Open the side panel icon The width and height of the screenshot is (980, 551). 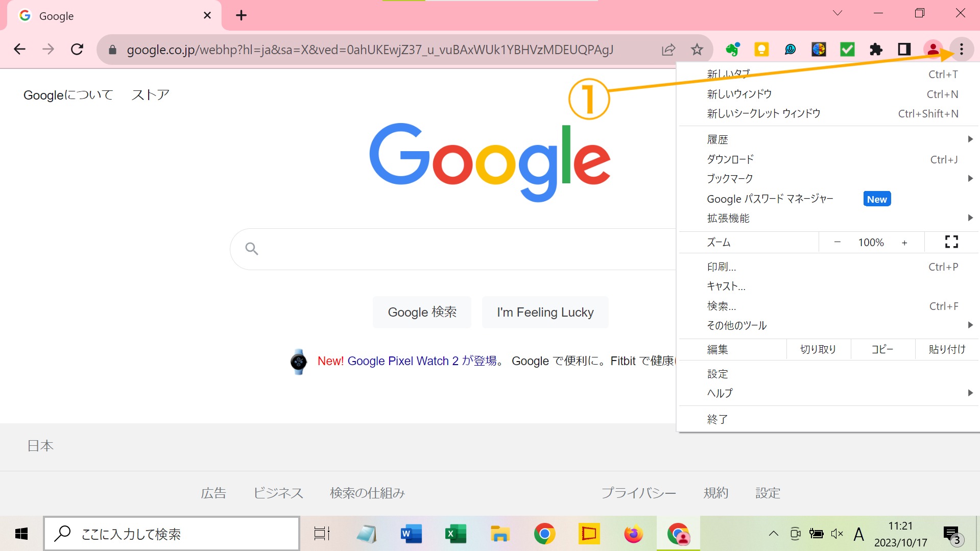click(904, 50)
